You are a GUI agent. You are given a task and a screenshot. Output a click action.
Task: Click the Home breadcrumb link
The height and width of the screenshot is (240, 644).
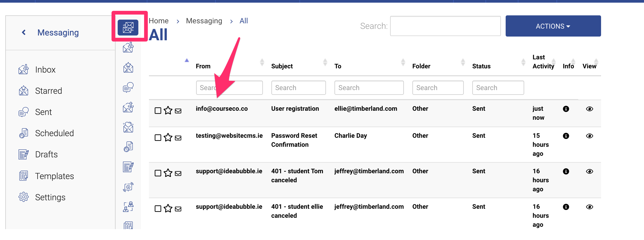coord(158,21)
